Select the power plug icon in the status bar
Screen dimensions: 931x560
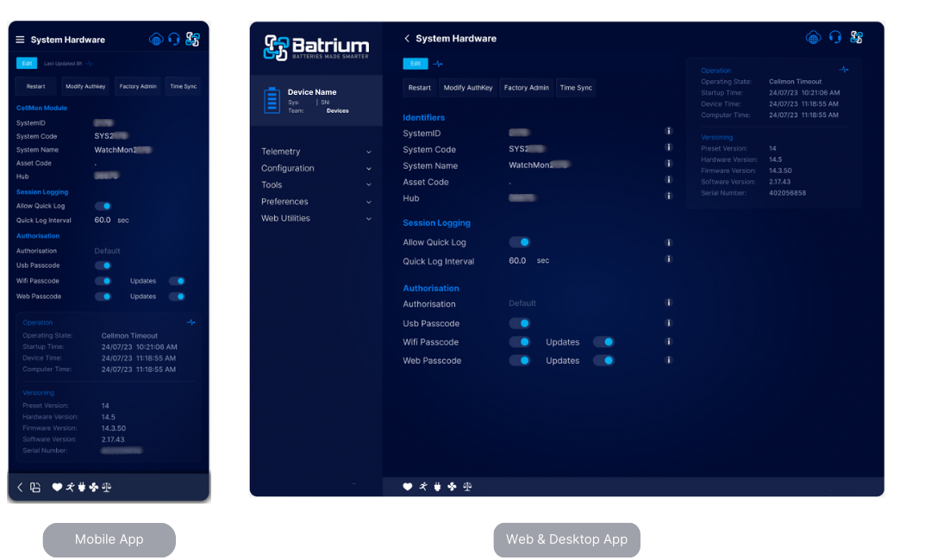tap(436, 487)
